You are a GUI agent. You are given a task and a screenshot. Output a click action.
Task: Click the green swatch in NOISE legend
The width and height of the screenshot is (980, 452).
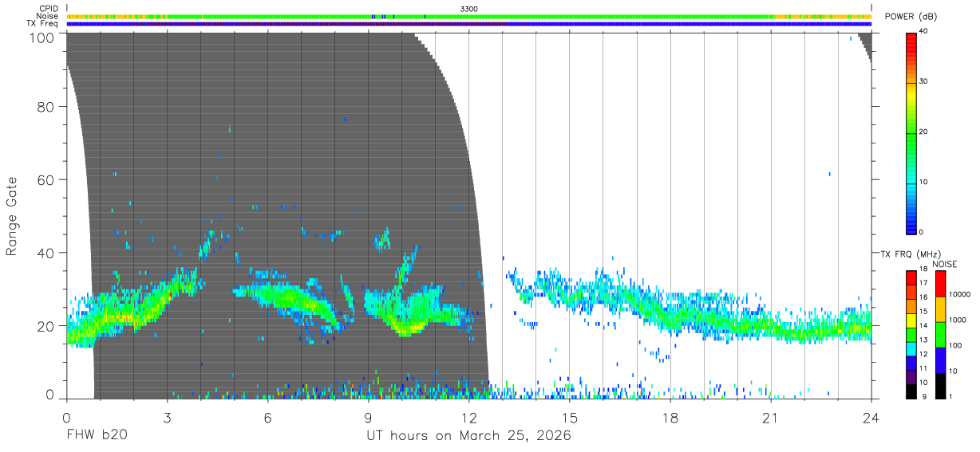point(939,334)
